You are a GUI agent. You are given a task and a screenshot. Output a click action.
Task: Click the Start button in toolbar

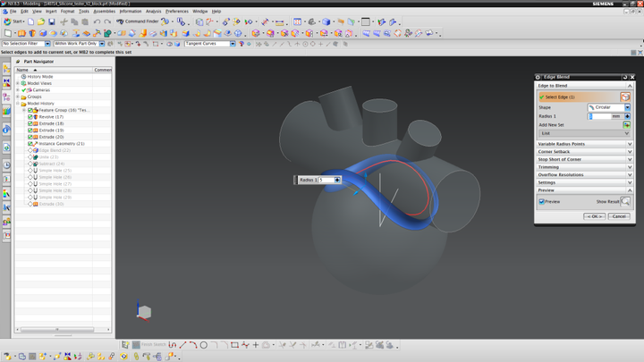13,21
